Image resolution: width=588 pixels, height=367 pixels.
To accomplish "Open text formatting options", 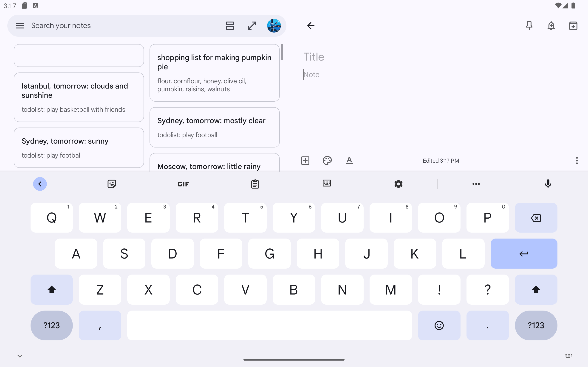I will pos(349,160).
